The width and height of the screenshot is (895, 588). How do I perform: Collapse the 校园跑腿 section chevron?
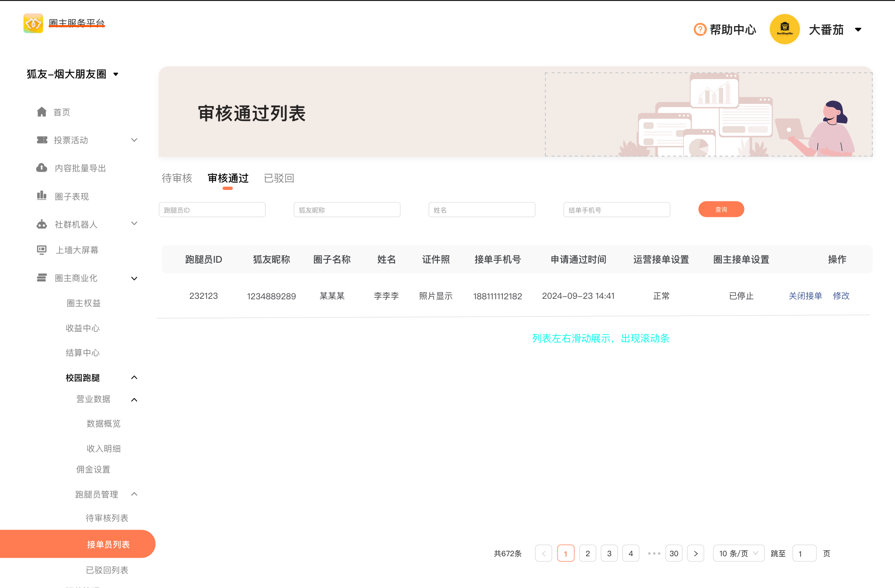click(135, 377)
